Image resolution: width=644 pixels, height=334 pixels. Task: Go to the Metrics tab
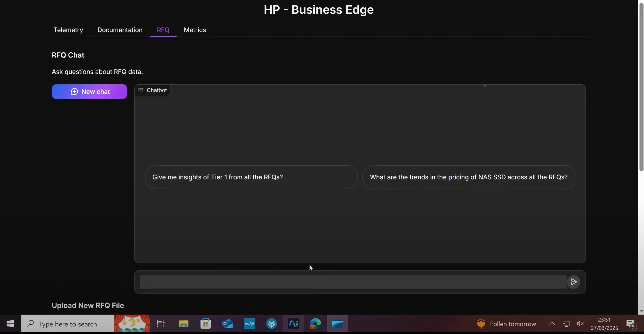[x=195, y=30]
